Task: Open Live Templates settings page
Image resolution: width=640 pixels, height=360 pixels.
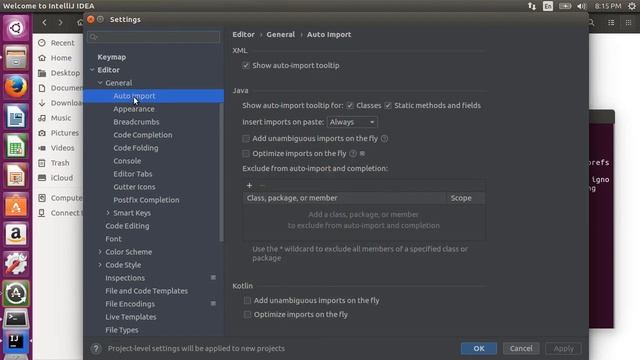Action: [131, 317]
